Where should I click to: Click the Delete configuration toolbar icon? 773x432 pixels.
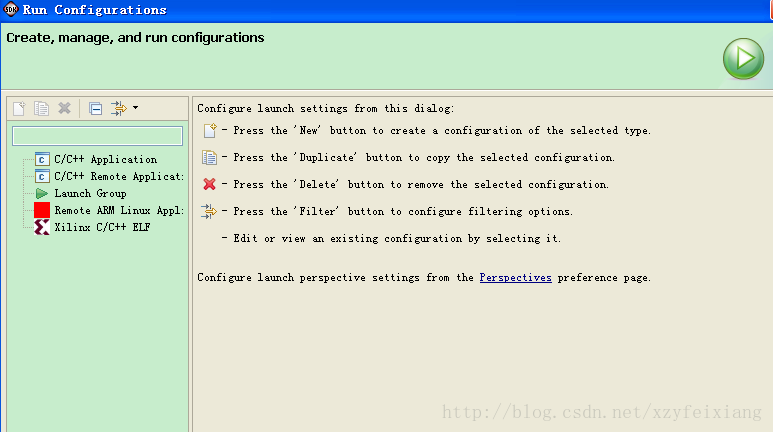pos(64,108)
